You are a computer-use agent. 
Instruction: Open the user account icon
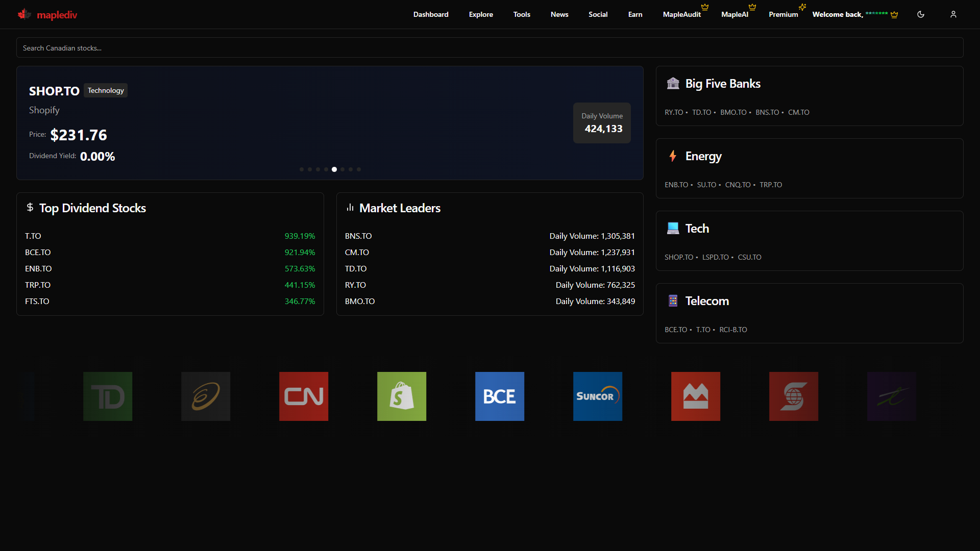pos(953,14)
